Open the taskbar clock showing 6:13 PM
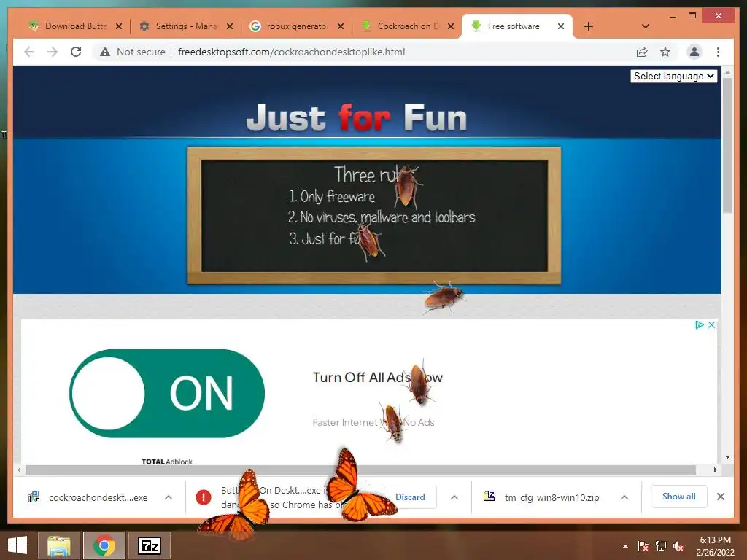The image size is (747, 560). point(715,546)
